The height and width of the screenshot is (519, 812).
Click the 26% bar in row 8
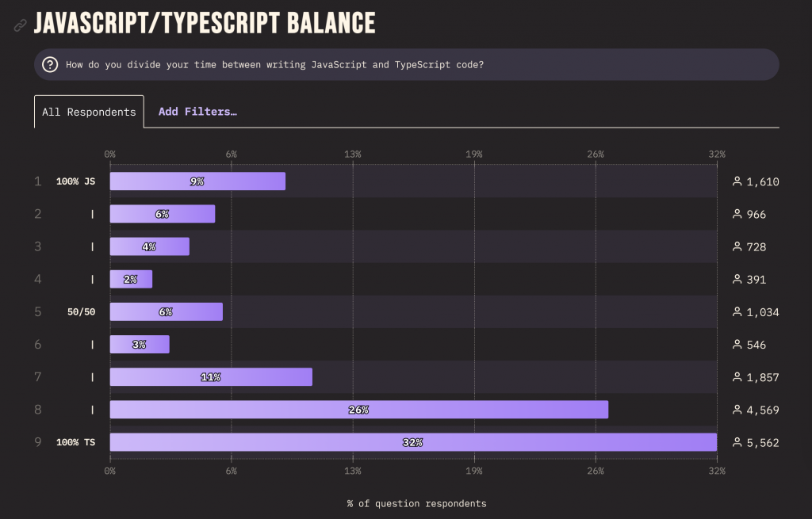pyautogui.click(x=358, y=410)
